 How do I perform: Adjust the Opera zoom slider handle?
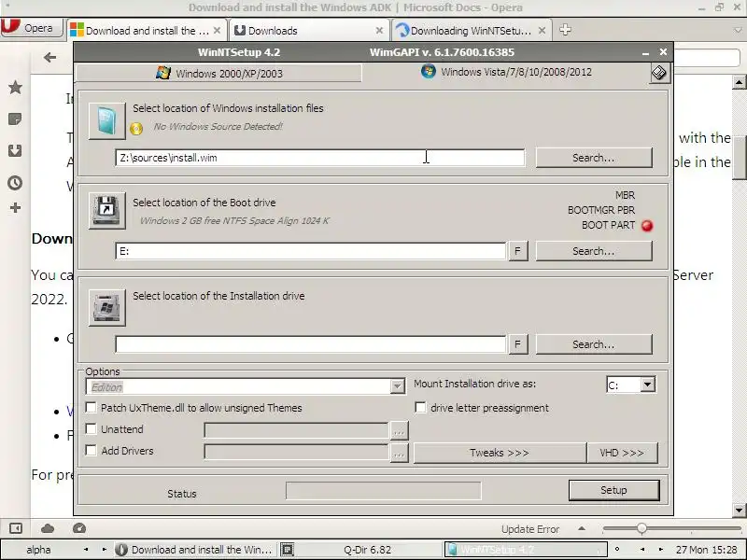[x=641, y=528]
